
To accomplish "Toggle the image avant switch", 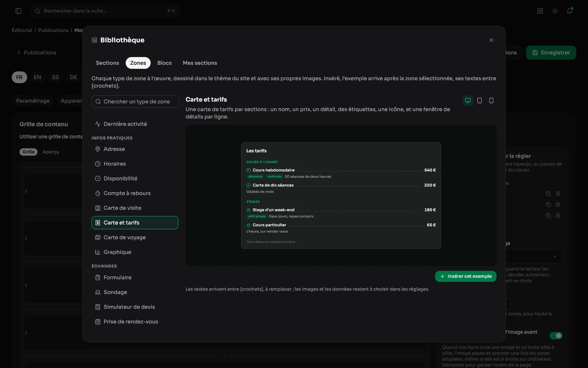I will pyautogui.click(x=556, y=336).
